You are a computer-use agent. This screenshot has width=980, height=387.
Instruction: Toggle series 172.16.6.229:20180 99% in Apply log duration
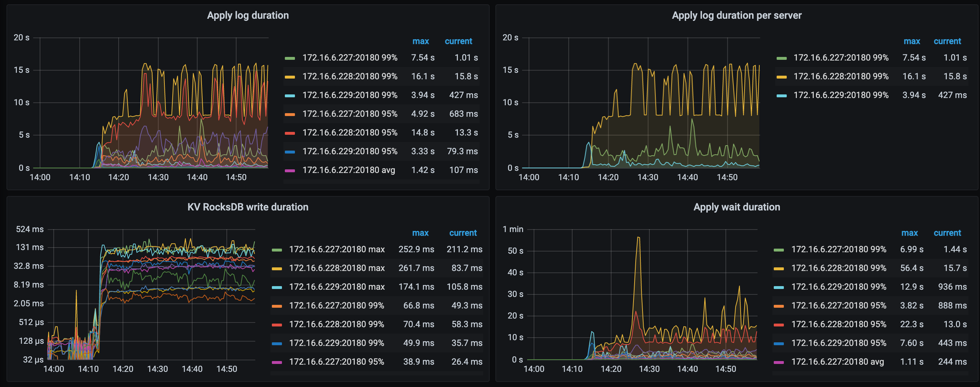pos(350,95)
